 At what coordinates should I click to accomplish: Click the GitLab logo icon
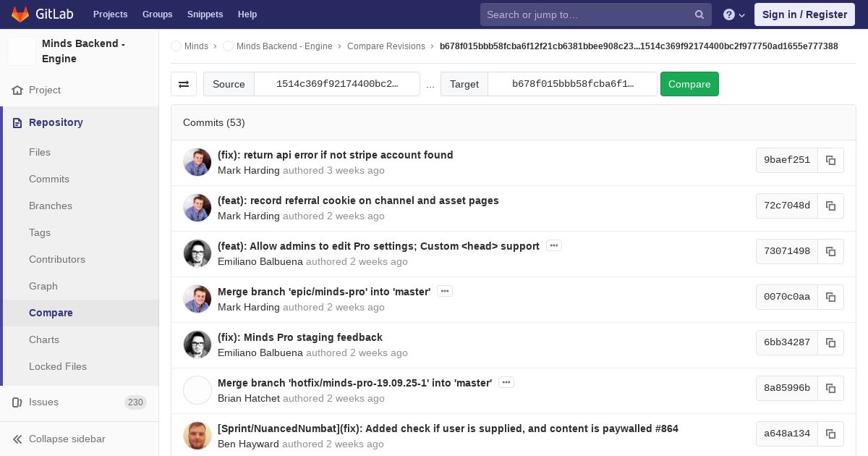(x=20, y=14)
